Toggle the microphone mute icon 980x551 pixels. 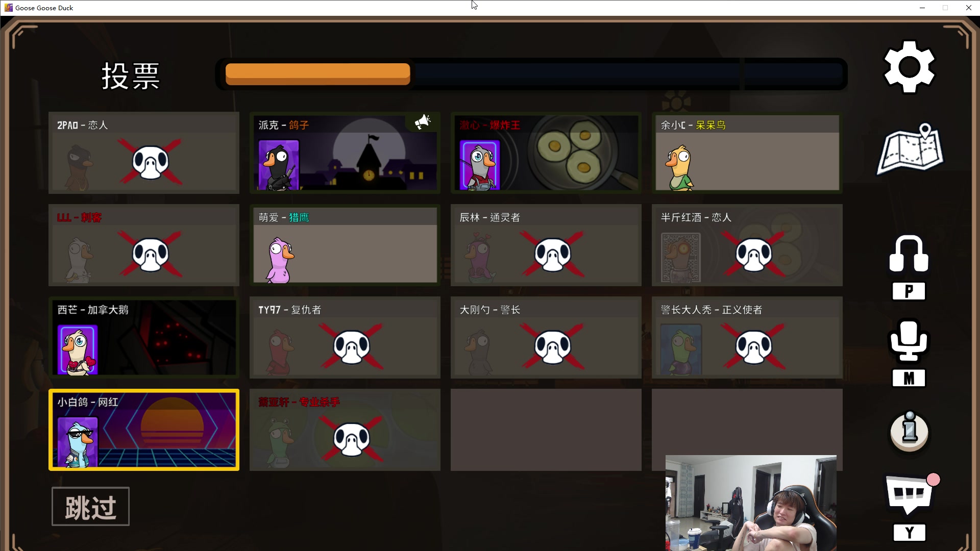(909, 340)
